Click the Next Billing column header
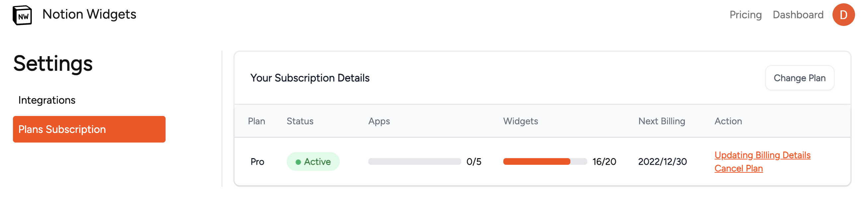The height and width of the screenshot is (204, 868). click(661, 121)
